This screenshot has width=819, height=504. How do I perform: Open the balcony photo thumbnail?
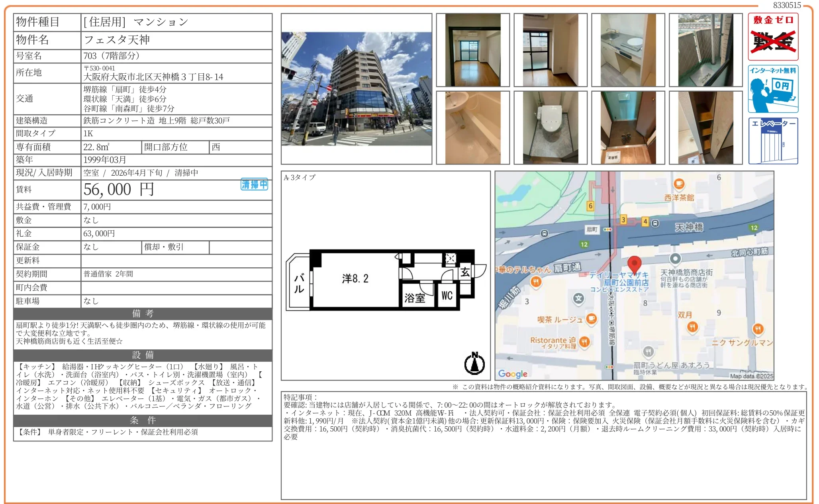pos(705,50)
